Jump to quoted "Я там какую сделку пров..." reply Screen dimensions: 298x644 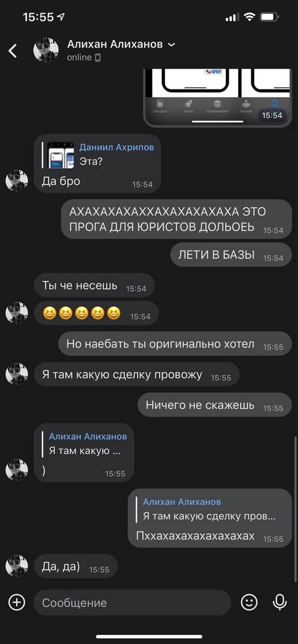click(x=210, y=509)
